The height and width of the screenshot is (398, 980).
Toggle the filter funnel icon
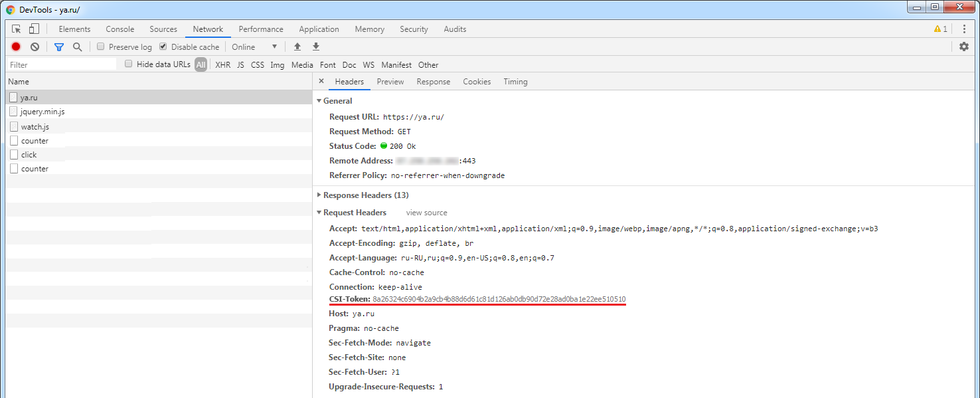pyautogui.click(x=59, y=47)
